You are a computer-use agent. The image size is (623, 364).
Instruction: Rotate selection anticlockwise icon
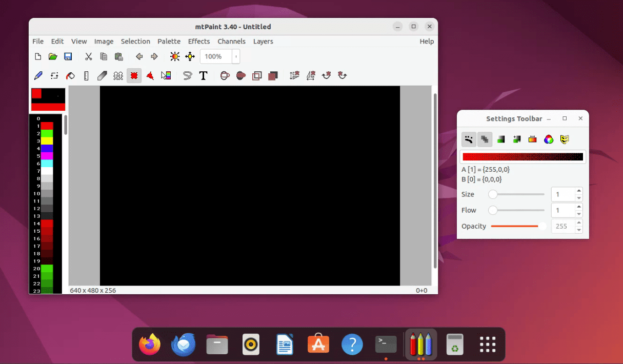[342, 76]
